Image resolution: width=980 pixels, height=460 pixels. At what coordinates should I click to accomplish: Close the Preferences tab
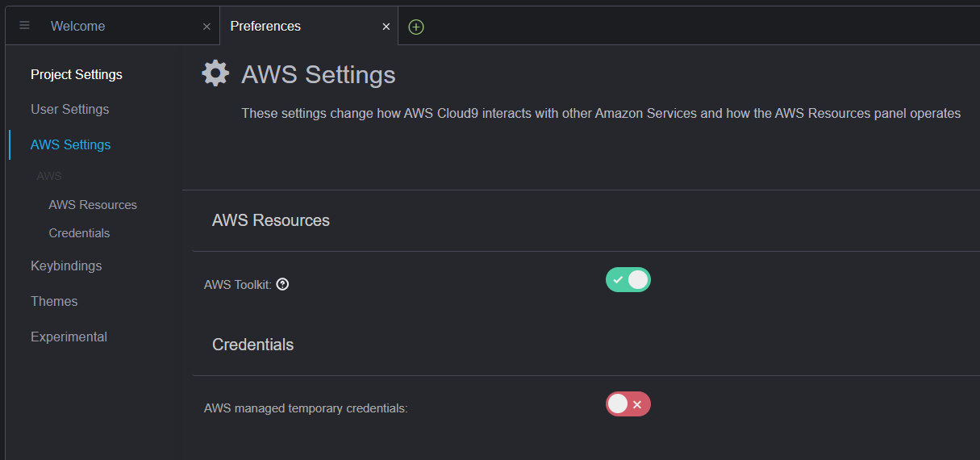(386, 27)
